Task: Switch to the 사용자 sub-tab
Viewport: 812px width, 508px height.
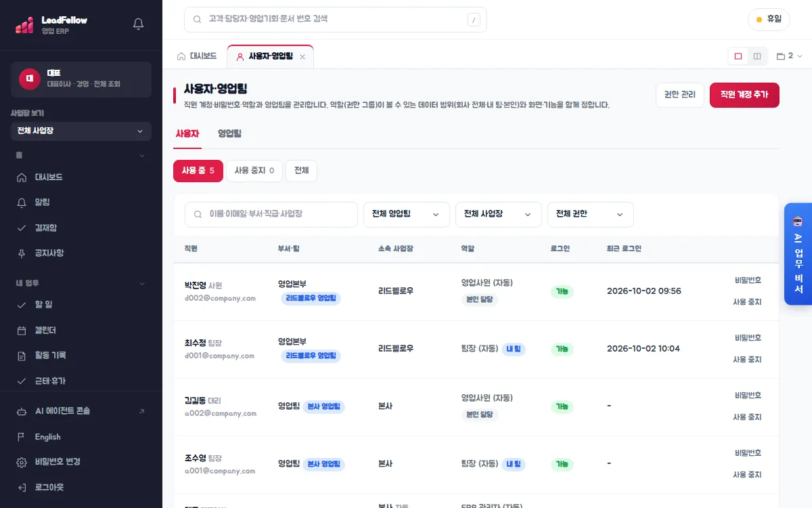Action: click(x=187, y=134)
